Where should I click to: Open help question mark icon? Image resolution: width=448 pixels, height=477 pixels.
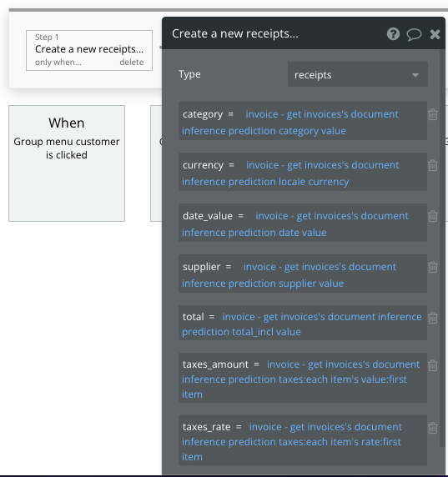coord(393,33)
